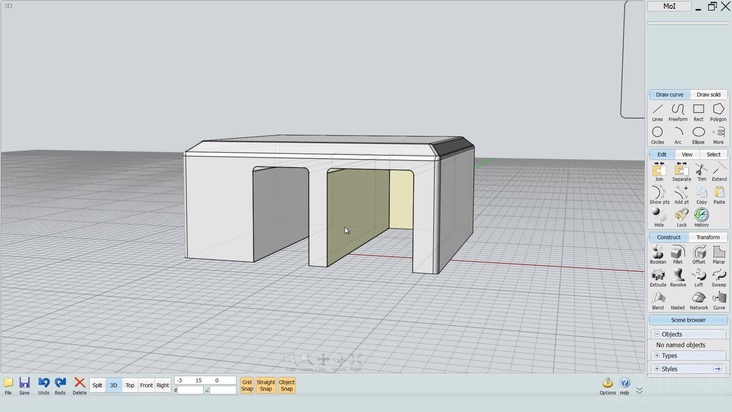
Task: Select the Loft tool
Action: tap(699, 278)
